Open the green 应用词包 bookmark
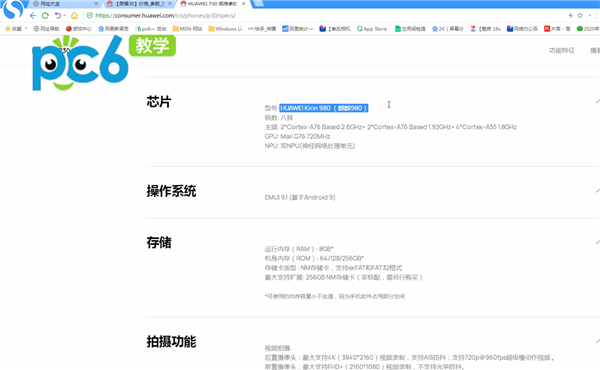600x370 pixels. (x=410, y=29)
